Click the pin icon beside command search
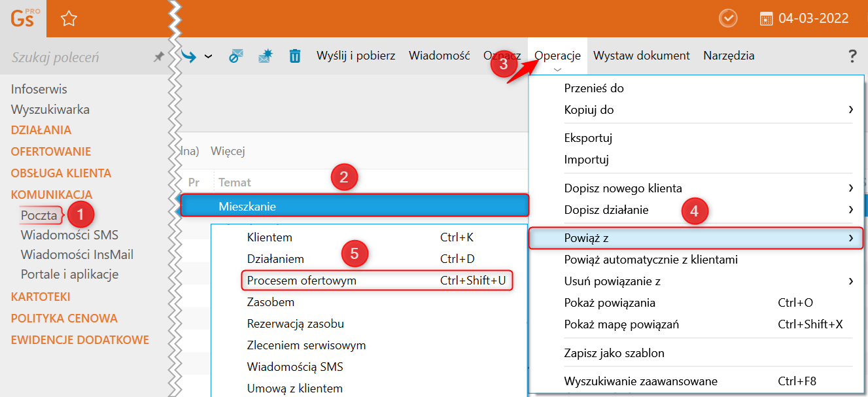868x397 pixels. pos(158,58)
